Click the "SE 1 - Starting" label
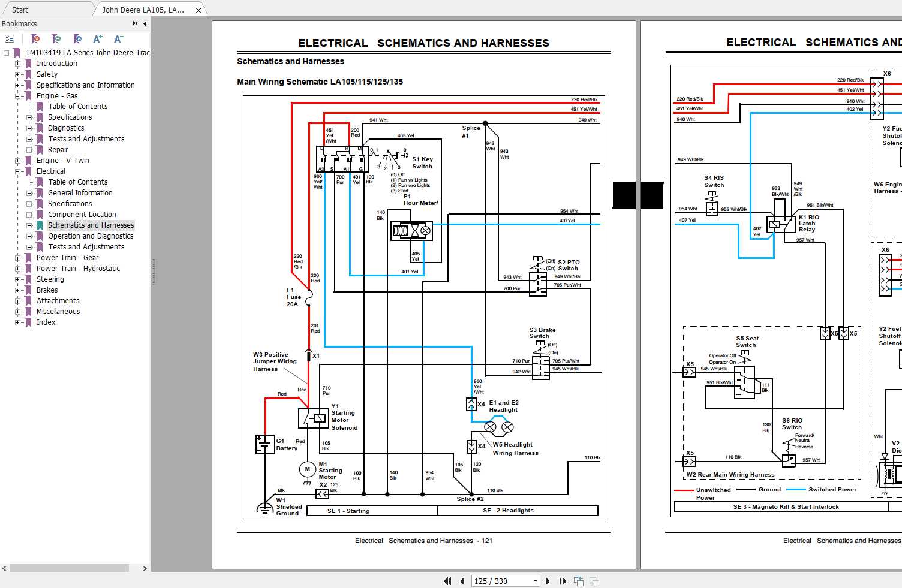Image resolution: width=902 pixels, height=588 pixels. tap(348, 511)
